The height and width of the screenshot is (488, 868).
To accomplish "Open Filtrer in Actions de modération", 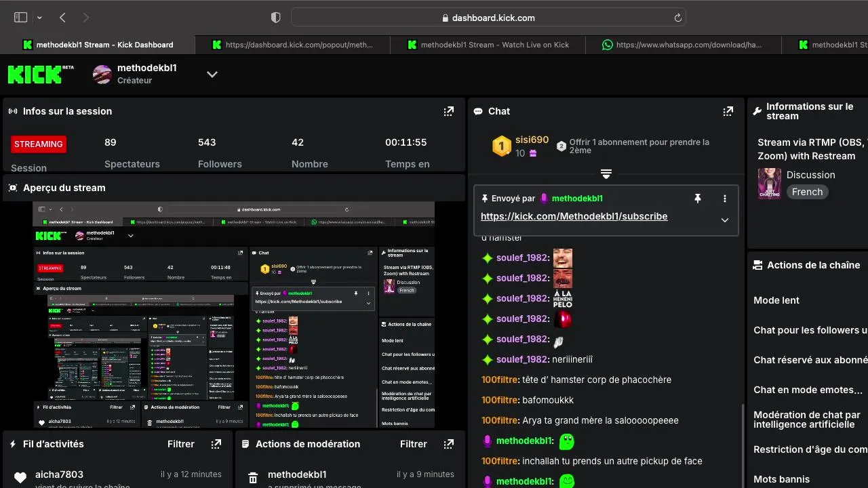I will pyautogui.click(x=414, y=444).
